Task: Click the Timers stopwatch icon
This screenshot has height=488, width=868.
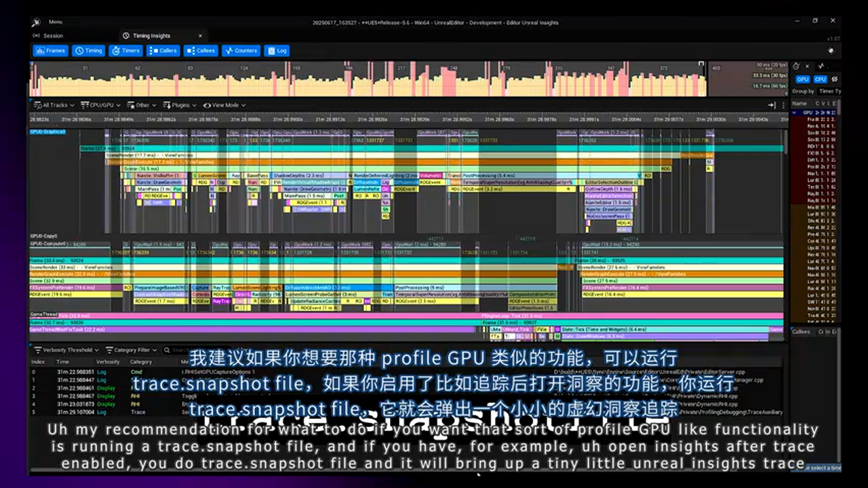Action: click(115, 50)
